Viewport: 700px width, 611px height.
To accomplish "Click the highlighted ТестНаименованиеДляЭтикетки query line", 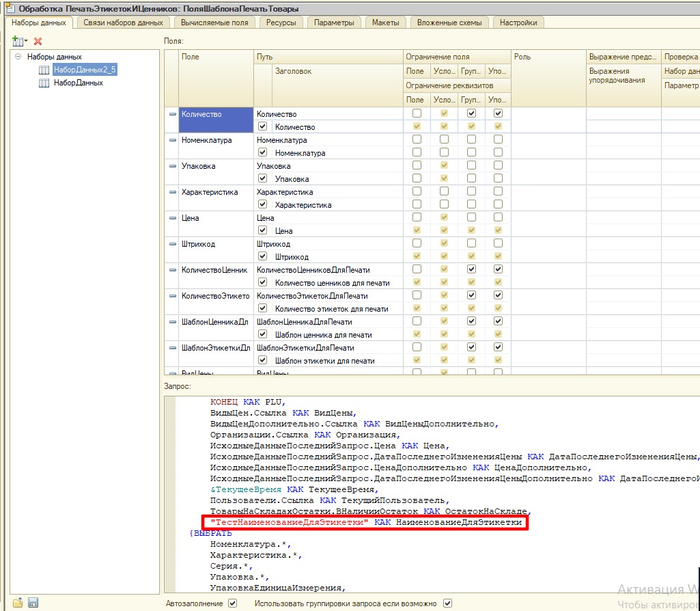I will click(366, 523).
